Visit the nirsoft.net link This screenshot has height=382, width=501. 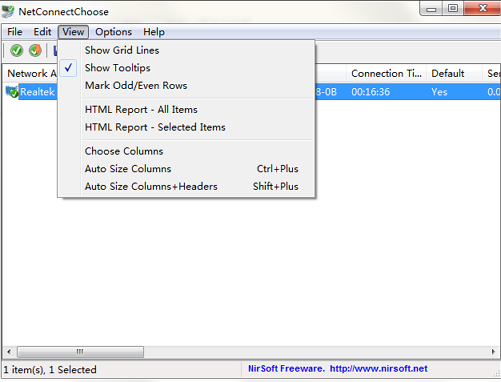pos(379,369)
